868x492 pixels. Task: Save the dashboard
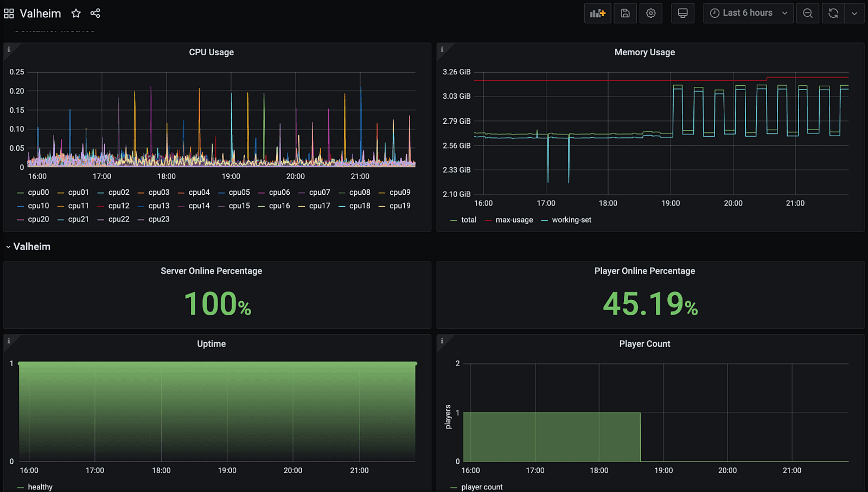(x=625, y=13)
